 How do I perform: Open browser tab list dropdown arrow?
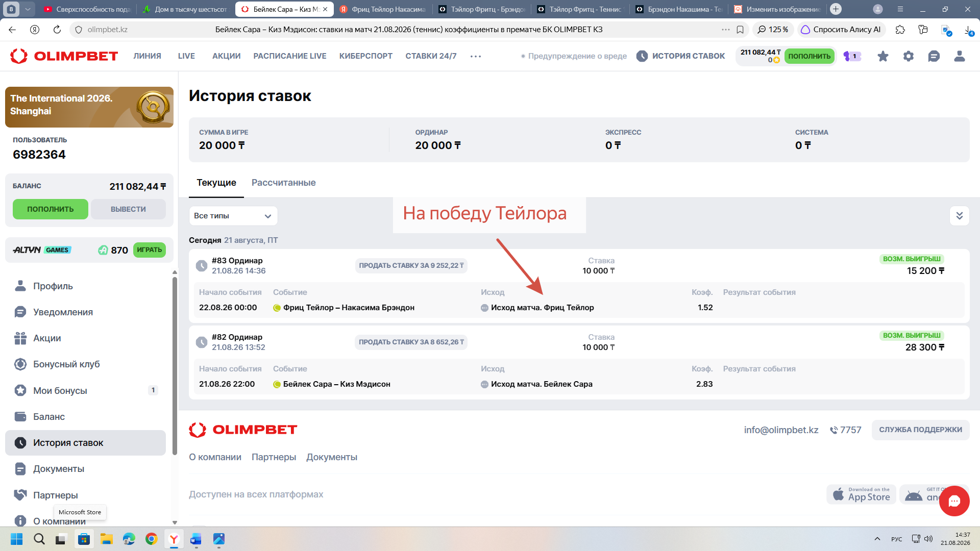[x=28, y=9]
